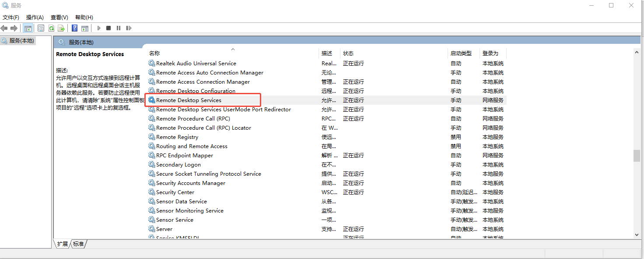
Task: Open the 文件(F) menu
Action: pos(11,18)
